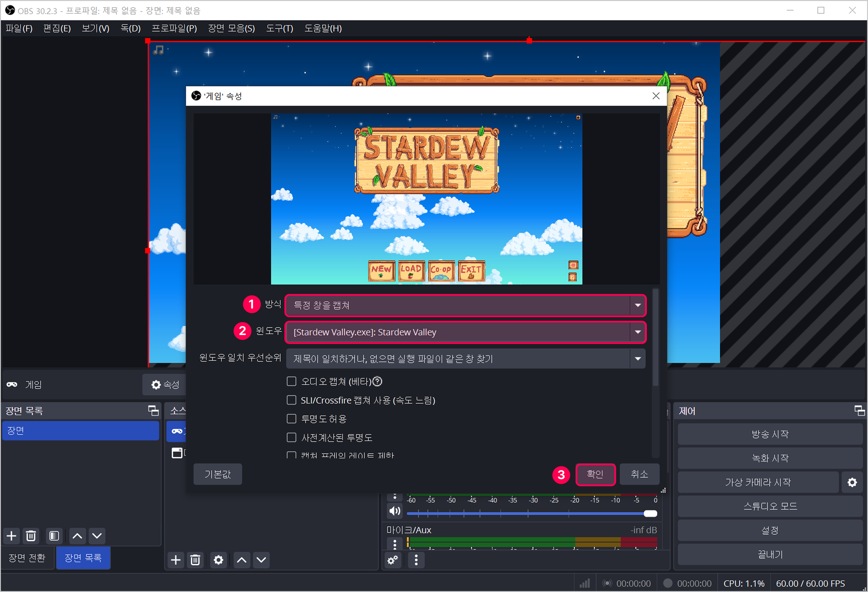868x592 pixels.
Task: Click cancel button in properties dialog
Action: point(639,474)
